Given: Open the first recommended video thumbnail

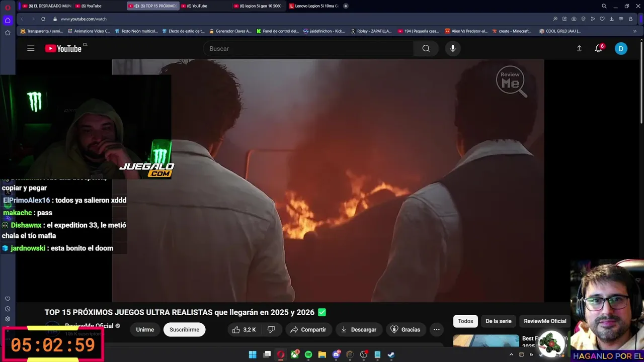Looking at the screenshot, I should pyautogui.click(x=486, y=340).
